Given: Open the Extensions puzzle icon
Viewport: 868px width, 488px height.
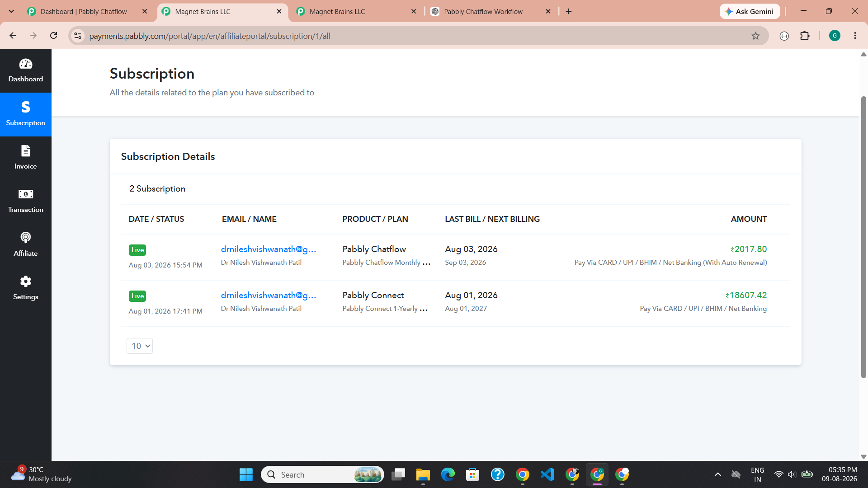Looking at the screenshot, I should coord(805,36).
